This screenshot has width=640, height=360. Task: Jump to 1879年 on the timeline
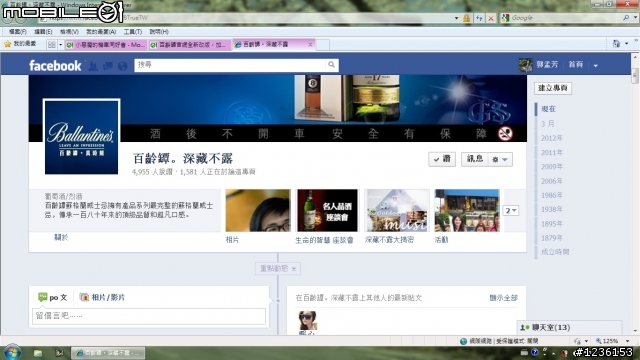tap(552, 238)
